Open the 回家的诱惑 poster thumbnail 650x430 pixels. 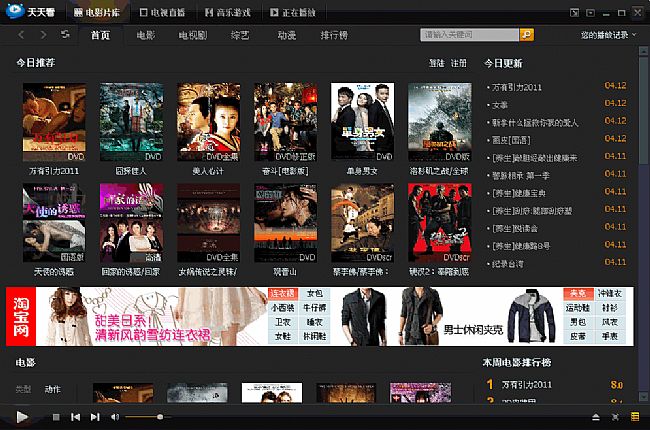click(x=131, y=223)
